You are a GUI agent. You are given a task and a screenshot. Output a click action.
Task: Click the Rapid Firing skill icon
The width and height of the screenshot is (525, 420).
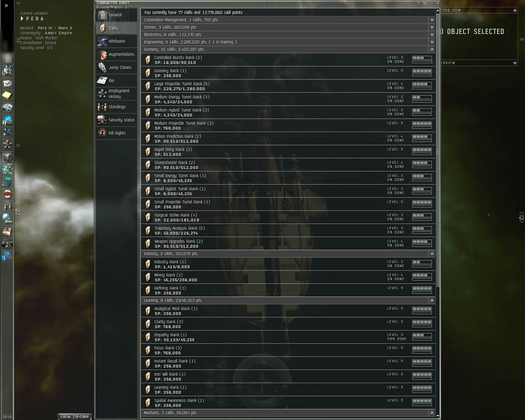[148, 152]
